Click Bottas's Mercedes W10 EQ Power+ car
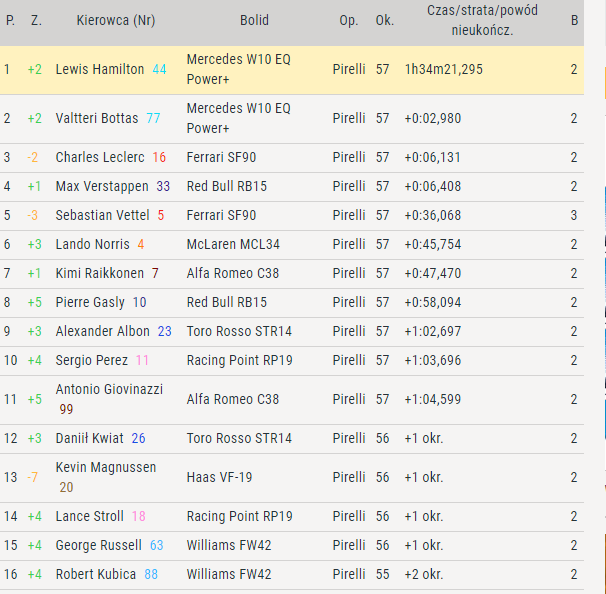 [x=238, y=118]
